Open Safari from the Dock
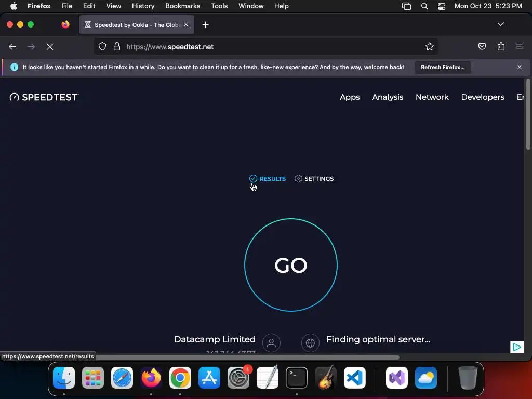The width and height of the screenshot is (532, 399). (122, 378)
